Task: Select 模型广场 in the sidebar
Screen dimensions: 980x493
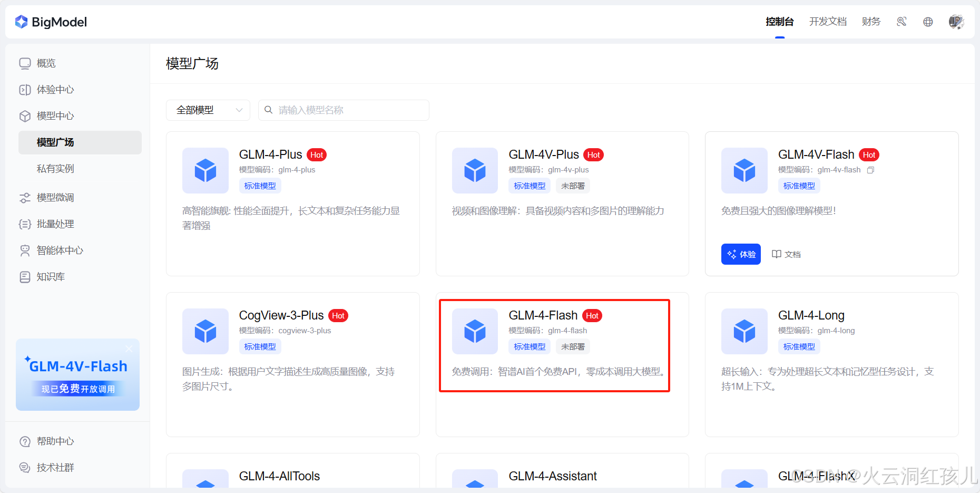Action: coord(80,142)
